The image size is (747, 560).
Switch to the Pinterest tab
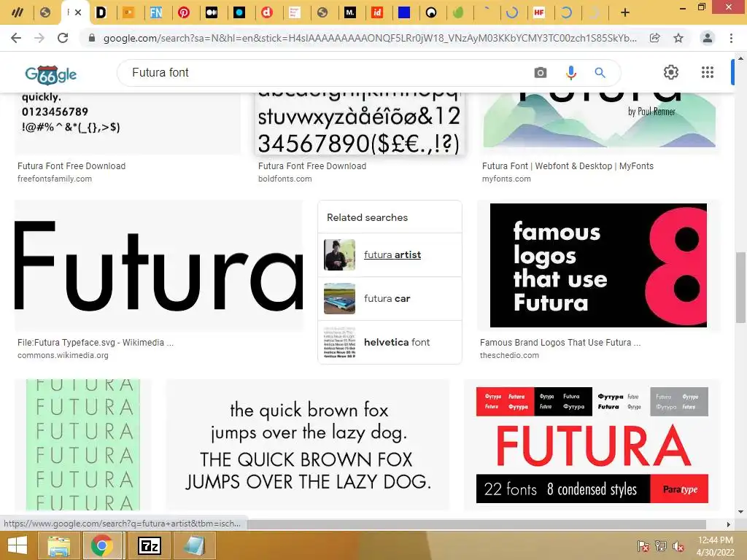(x=184, y=12)
